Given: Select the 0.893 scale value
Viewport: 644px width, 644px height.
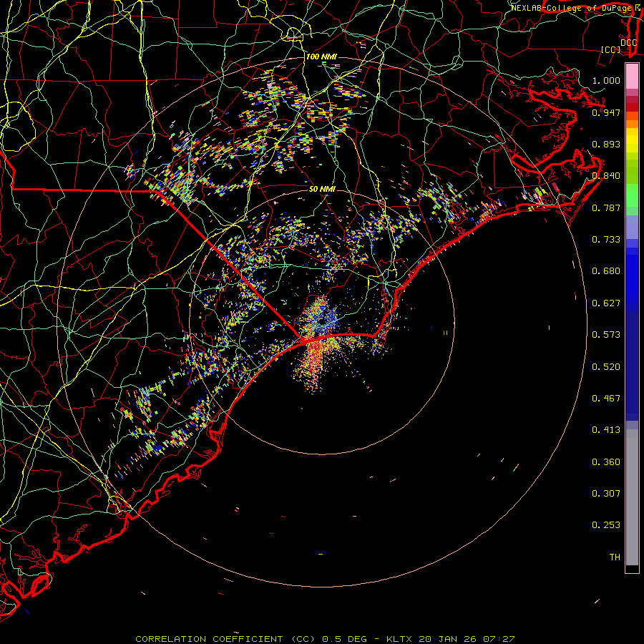Looking at the screenshot, I should [606, 144].
